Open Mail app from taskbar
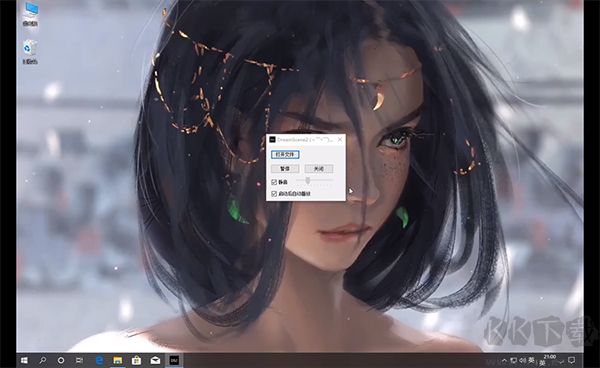Image resolution: width=600 pixels, height=368 pixels. [155, 360]
